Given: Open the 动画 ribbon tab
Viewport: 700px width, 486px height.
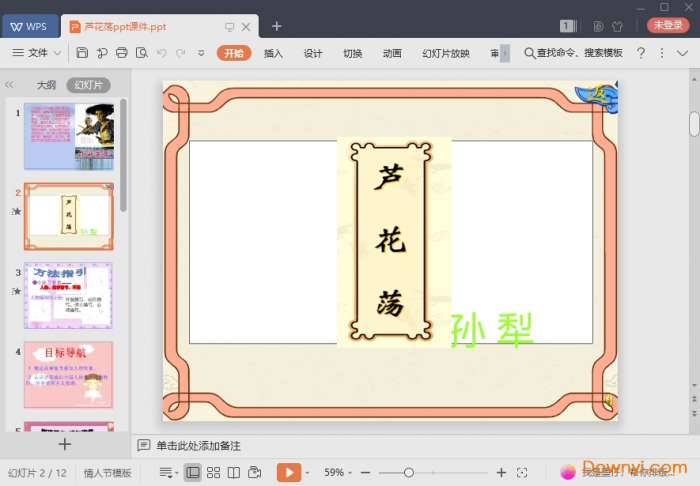Looking at the screenshot, I should [x=392, y=53].
